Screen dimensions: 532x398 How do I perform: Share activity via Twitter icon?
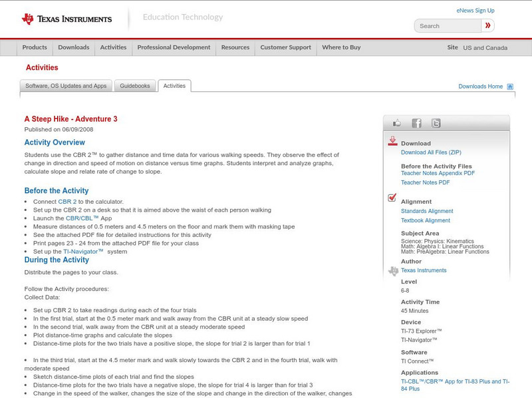click(436, 123)
